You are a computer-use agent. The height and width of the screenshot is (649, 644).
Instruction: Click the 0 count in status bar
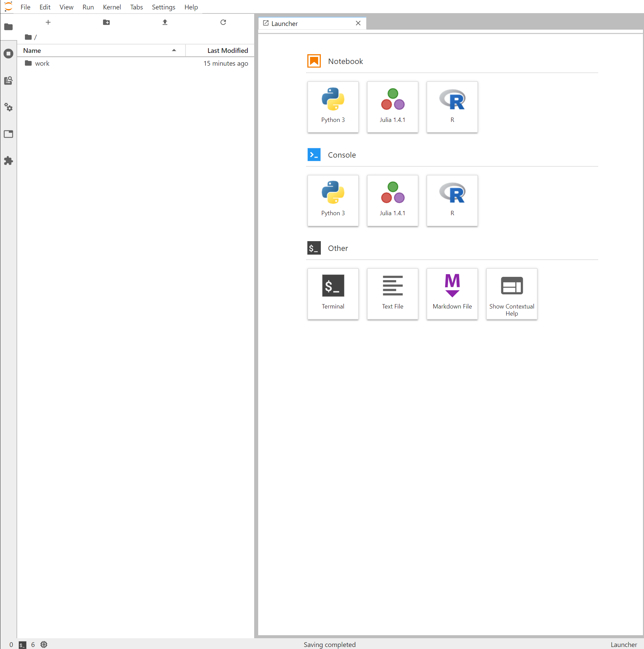11,645
